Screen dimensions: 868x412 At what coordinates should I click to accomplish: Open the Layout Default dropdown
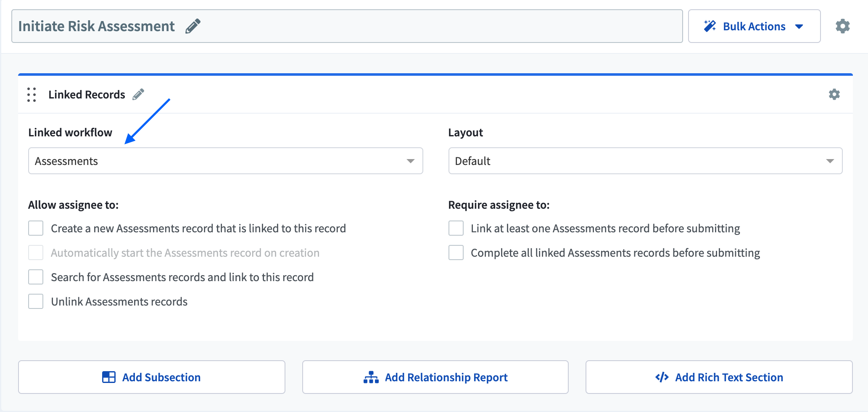pyautogui.click(x=645, y=161)
